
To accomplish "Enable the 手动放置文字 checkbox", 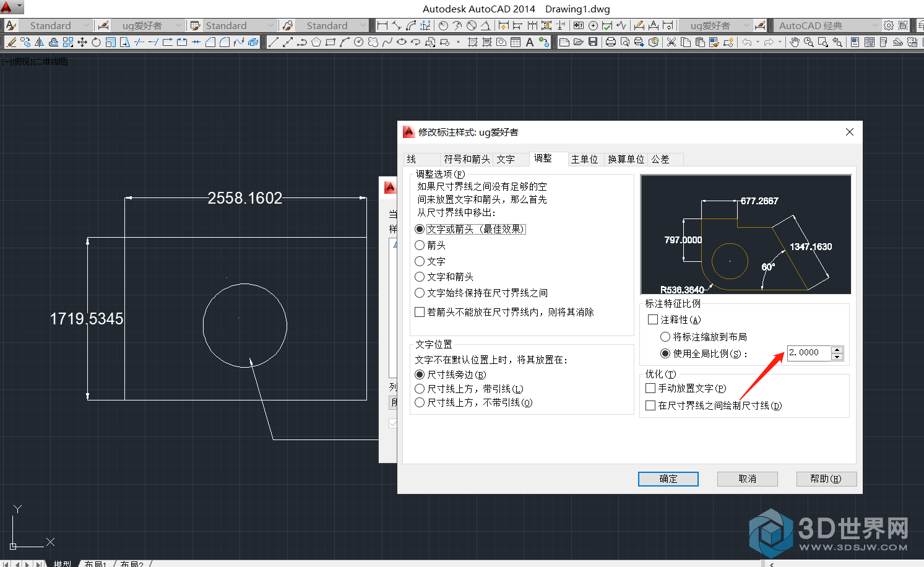I will tap(686, 388).
